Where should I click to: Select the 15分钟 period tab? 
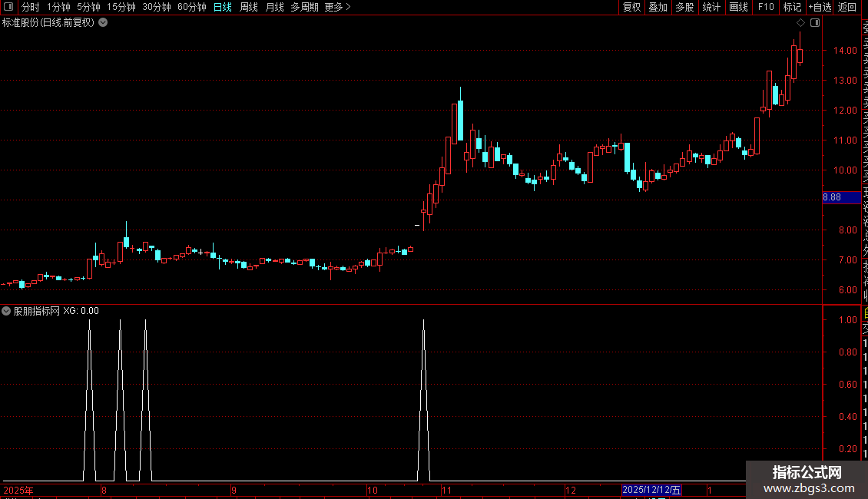[121, 7]
